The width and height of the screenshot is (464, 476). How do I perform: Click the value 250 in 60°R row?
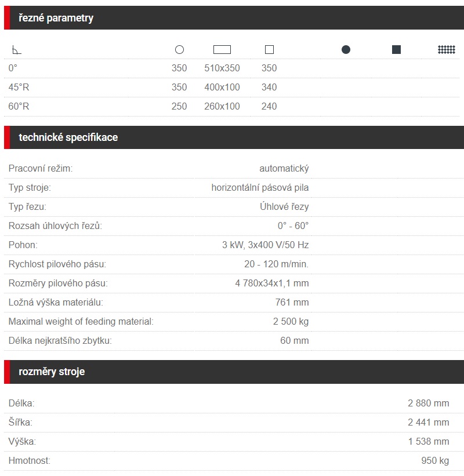[x=179, y=106]
